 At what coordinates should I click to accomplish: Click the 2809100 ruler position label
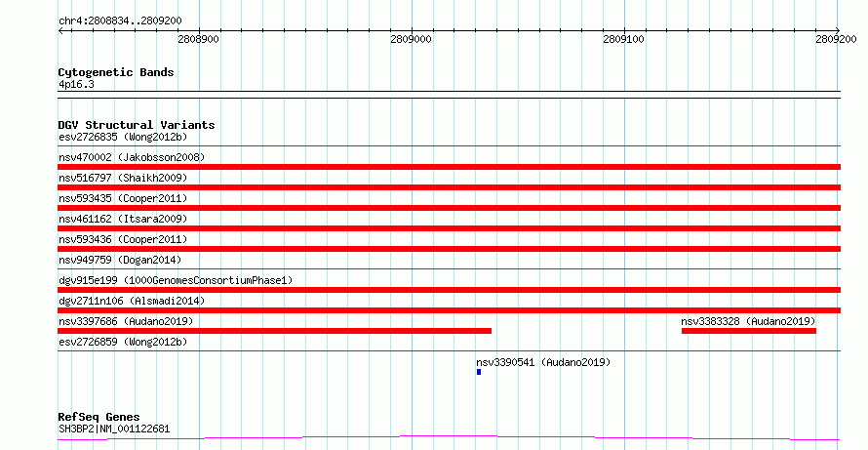623,39
